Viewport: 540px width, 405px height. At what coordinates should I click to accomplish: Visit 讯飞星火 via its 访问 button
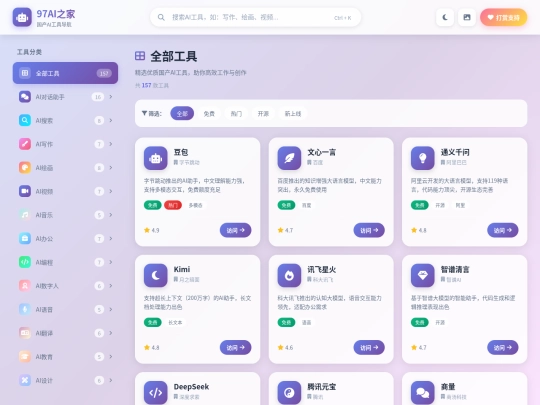coord(369,347)
